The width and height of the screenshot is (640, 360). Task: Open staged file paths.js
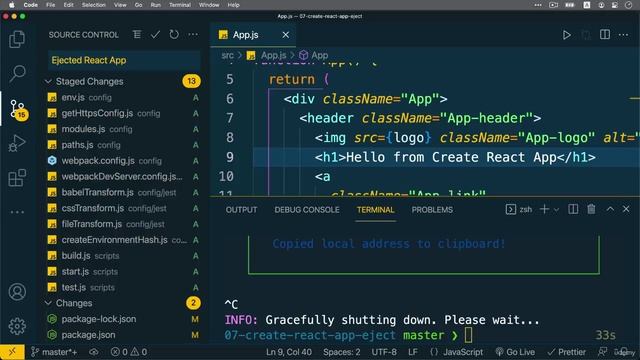pyautogui.click(x=122, y=145)
